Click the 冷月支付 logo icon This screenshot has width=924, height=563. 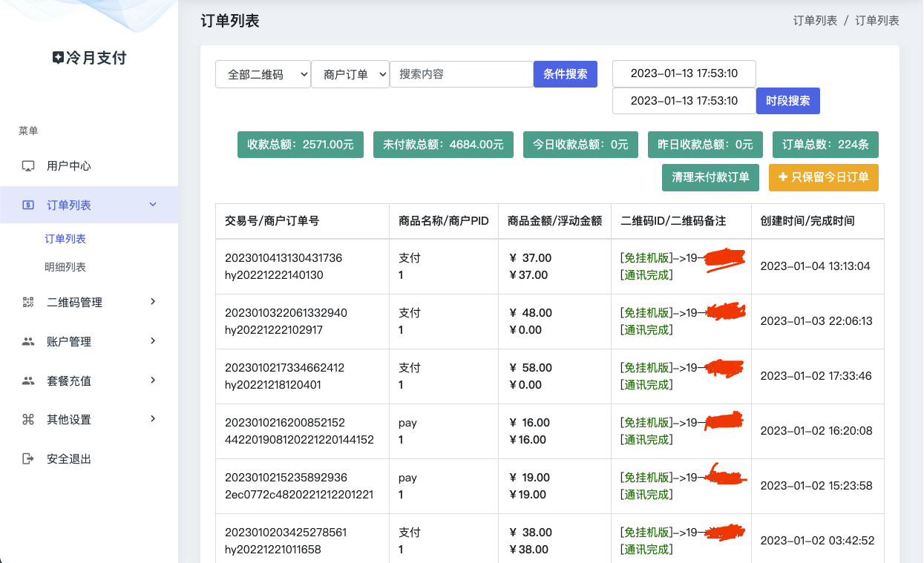(x=58, y=58)
